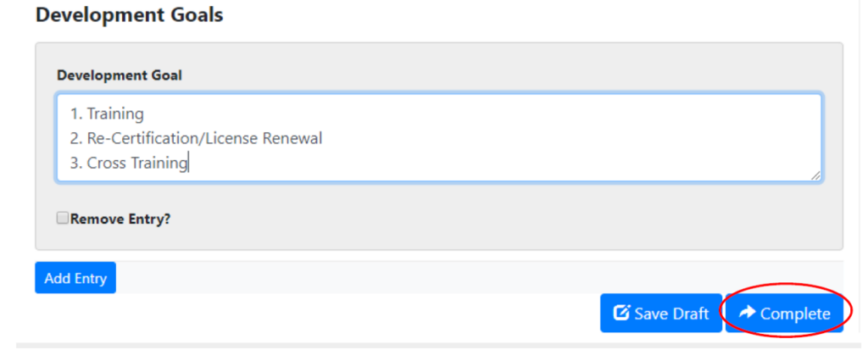The height and width of the screenshot is (361, 868).
Task: Click the 'Development Goals' section heading
Action: 130,15
